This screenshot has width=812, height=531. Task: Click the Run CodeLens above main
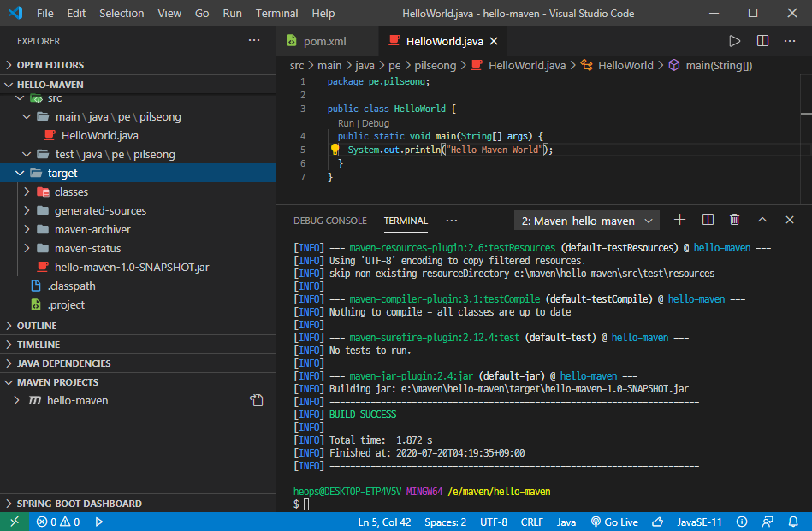point(346,123)
